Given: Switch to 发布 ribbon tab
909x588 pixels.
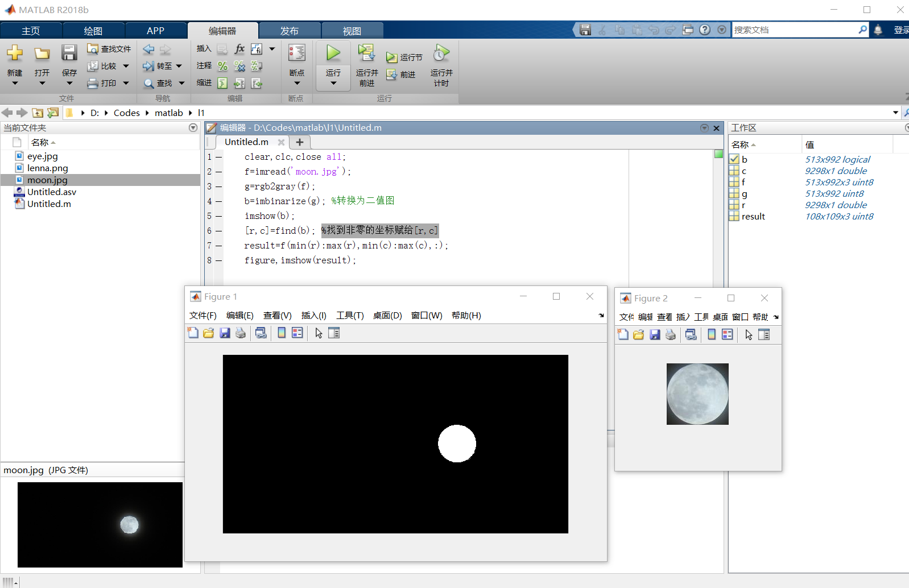Looking at the screenshot, I should (x=290, y=31).
